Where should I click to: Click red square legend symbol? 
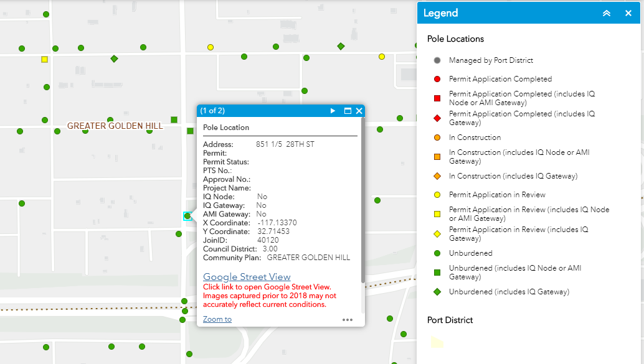437,98
